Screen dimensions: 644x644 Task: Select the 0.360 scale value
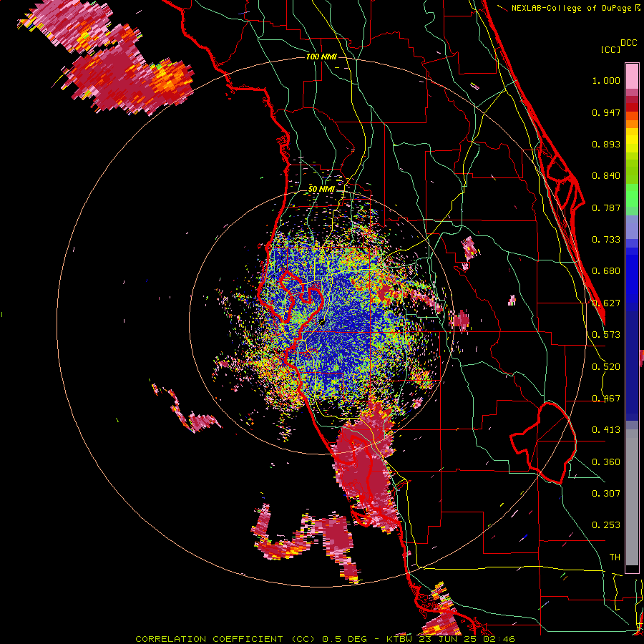(x=606, y=462)
